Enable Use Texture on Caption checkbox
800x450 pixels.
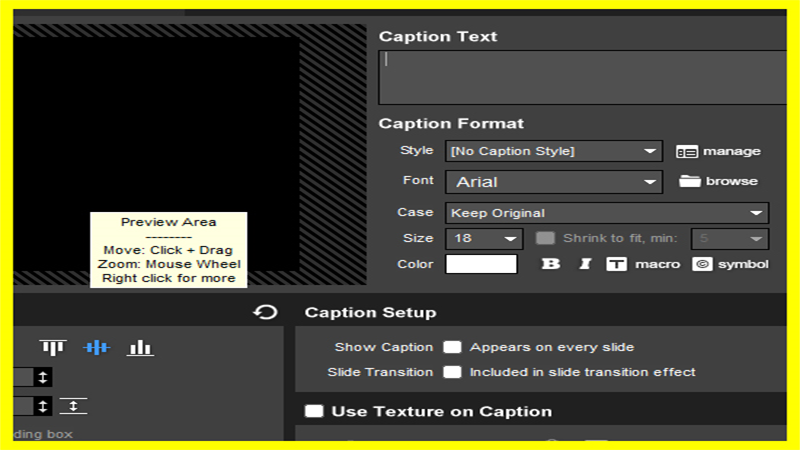(x=314, y=411)
